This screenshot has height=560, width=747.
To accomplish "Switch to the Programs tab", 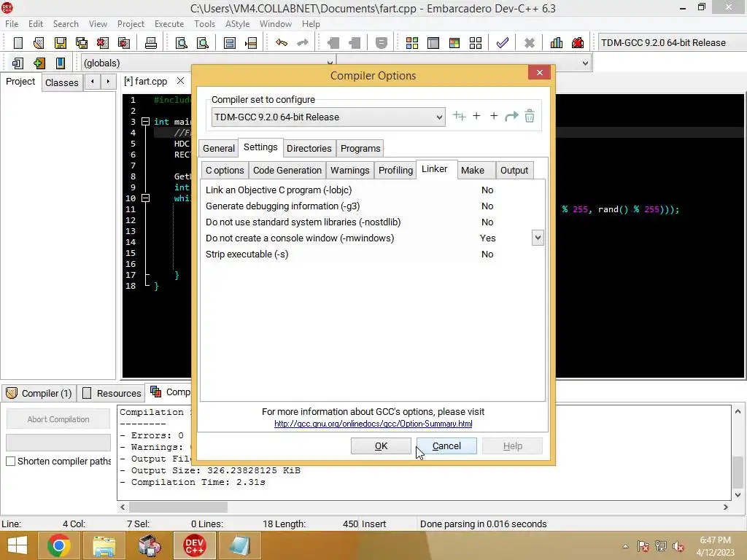I will pos(360,149).
